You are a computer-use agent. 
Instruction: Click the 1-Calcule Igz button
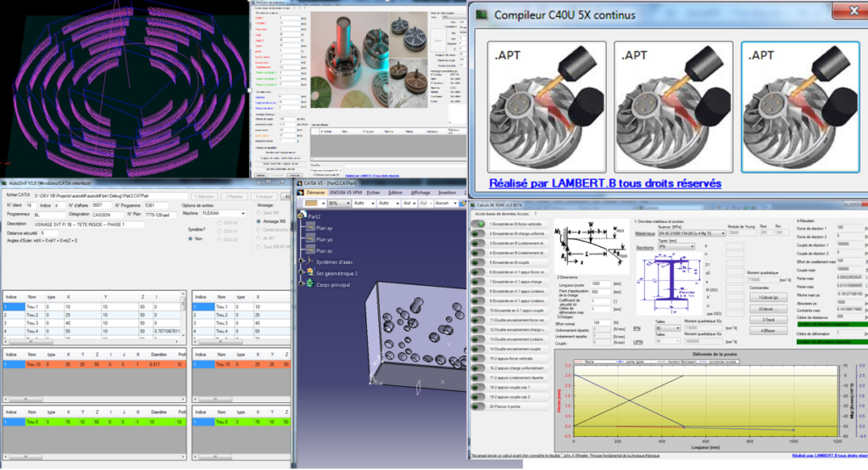[x=767, y=298]
